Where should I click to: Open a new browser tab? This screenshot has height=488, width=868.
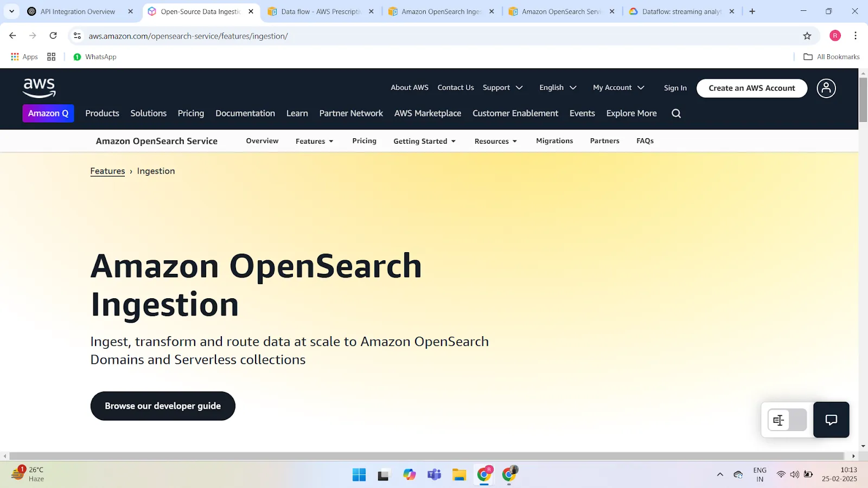point(752,11)
